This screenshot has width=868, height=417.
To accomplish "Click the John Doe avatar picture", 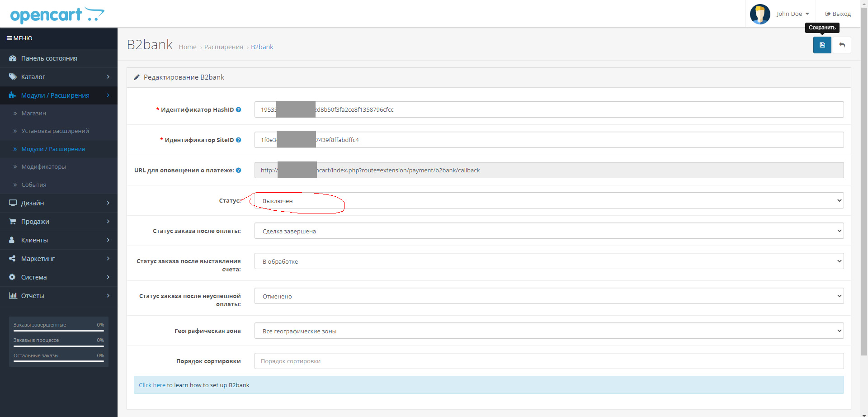I will click(760, 14).
